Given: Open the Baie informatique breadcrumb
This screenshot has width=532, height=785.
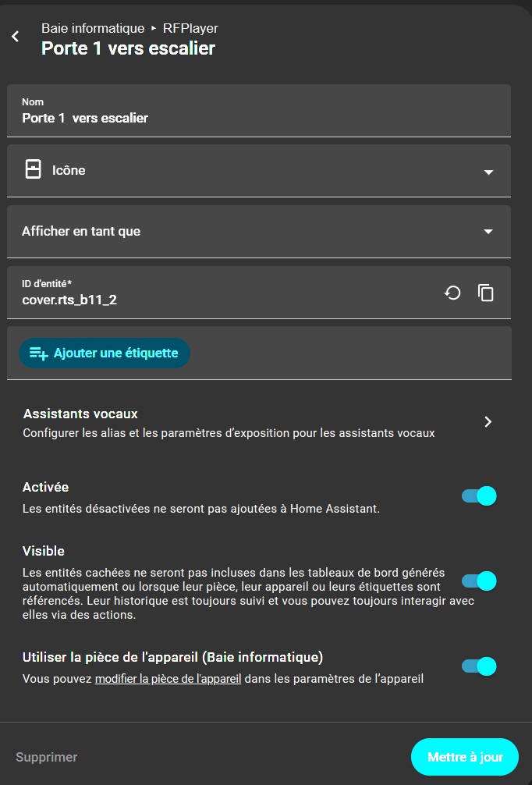Looking at the screenshot, I should pyautogui.click(x=93, y=29).
